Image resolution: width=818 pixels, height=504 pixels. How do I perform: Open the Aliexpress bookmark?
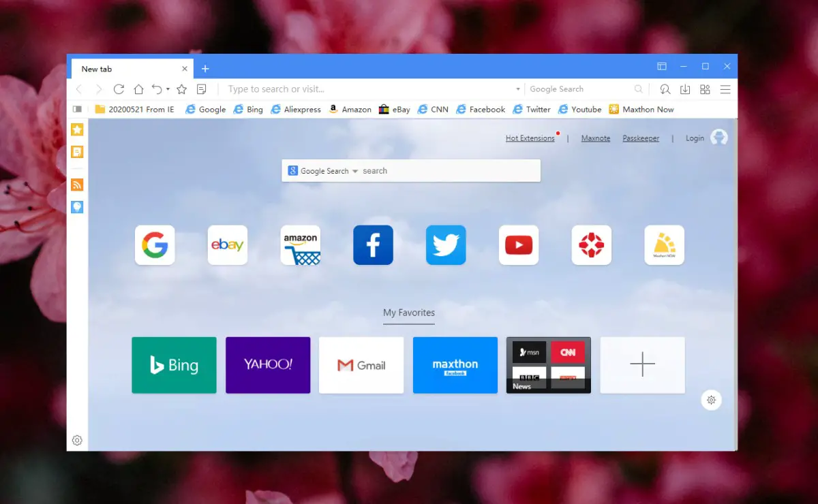coord(296,109)
